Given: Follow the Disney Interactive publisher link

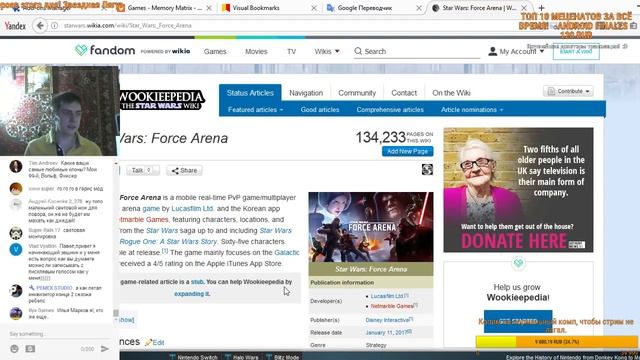Looking at the screenshot, I should pyautogui.click(x=387, y=320).
